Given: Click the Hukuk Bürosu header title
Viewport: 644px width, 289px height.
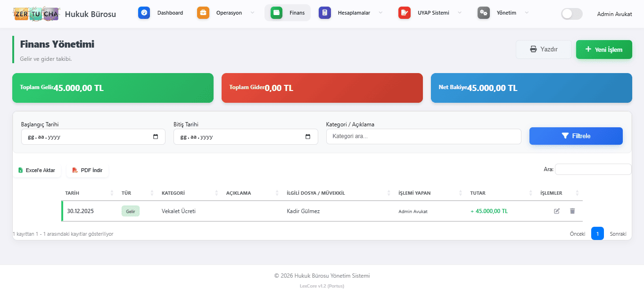Looking at the screenshot, I should [91, 14].
